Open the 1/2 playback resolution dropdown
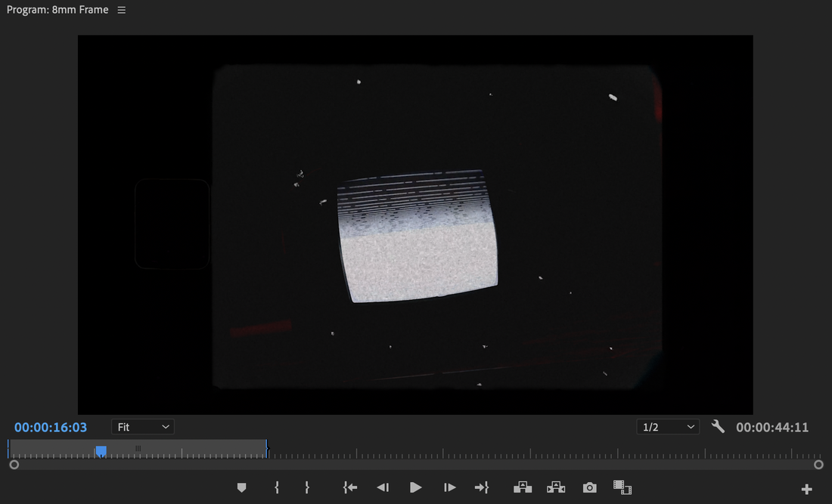 (668, 427)
